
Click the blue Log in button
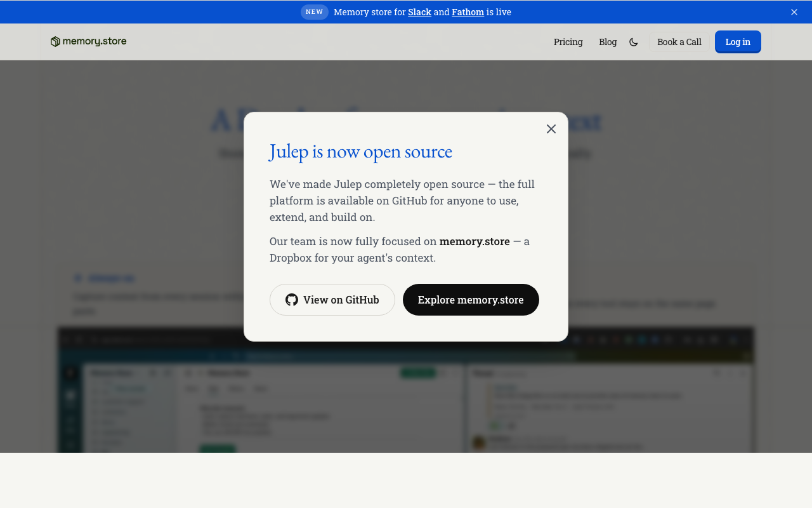[x=737, y=41]
